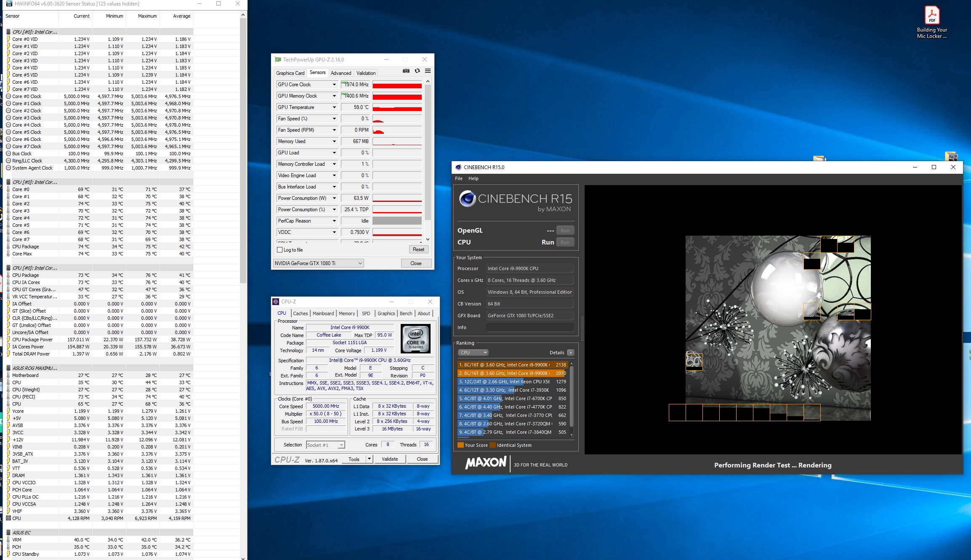Viewport: 971px width, 560px height.
Task: Click the HWiNFO64 title bar icon
Action: click(x=9, y=3)
